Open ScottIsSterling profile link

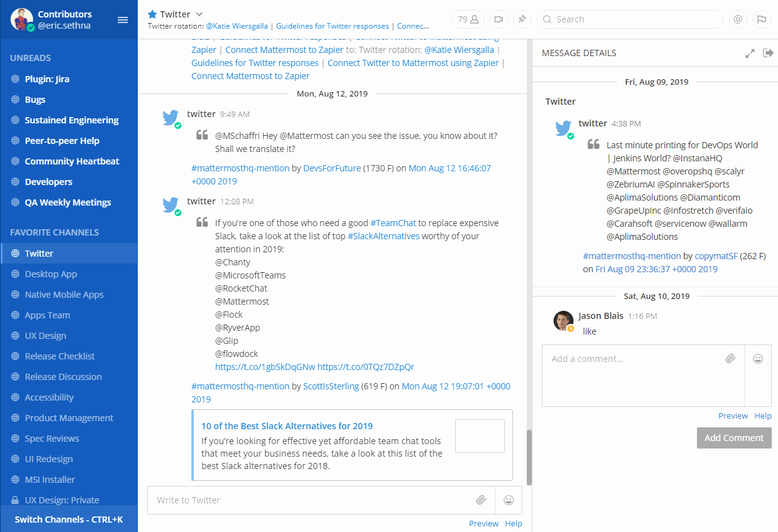[331, 386]
